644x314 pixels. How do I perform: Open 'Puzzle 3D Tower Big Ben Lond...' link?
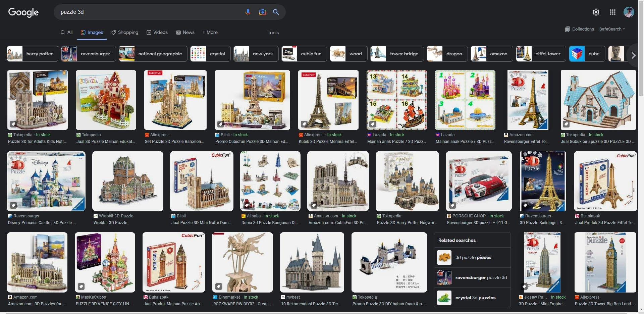[604, 304]
